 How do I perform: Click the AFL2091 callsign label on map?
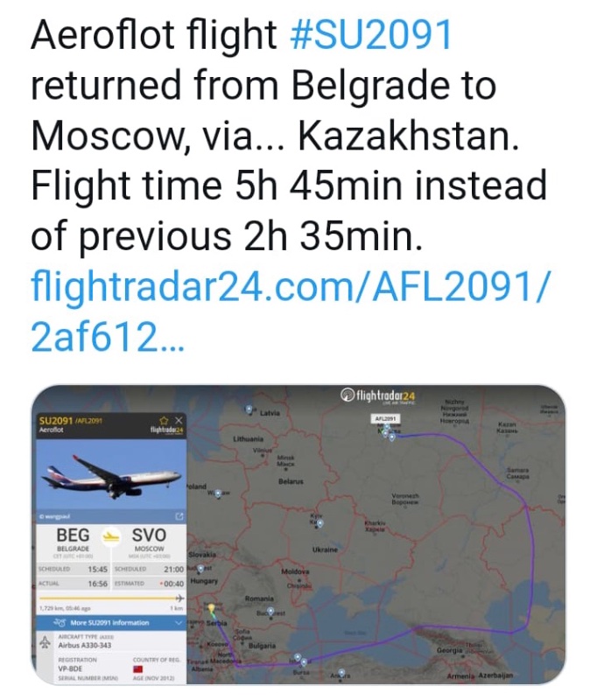point(386,419)
